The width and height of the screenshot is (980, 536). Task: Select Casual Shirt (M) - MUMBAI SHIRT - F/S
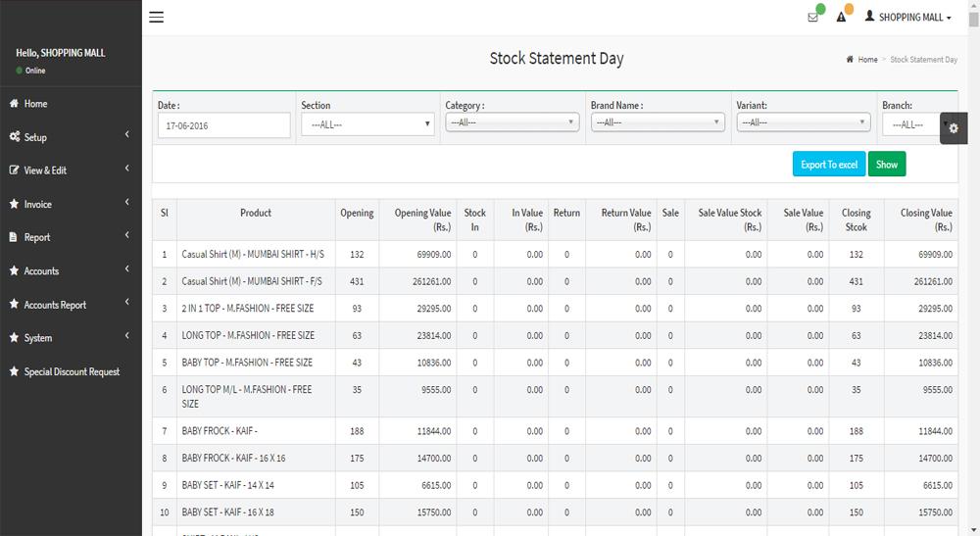pos(252,281)
